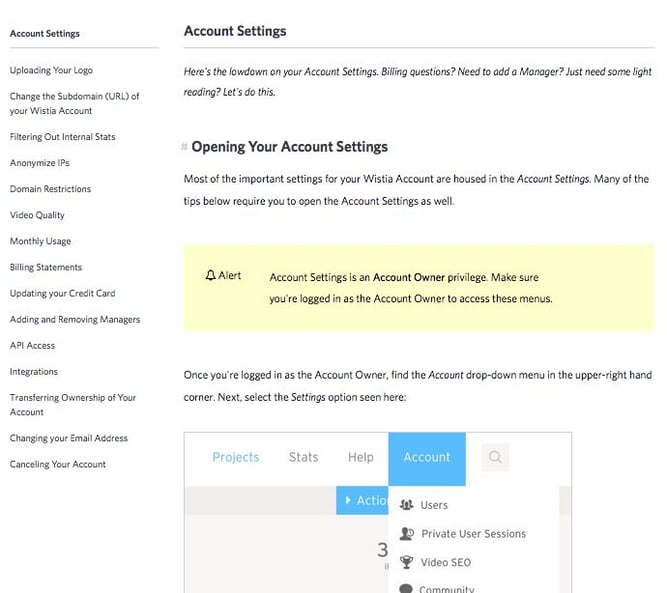Open the Account drop-down menu
The width and height of the screenshot is (667, 593).
click(x=427, y=458)
